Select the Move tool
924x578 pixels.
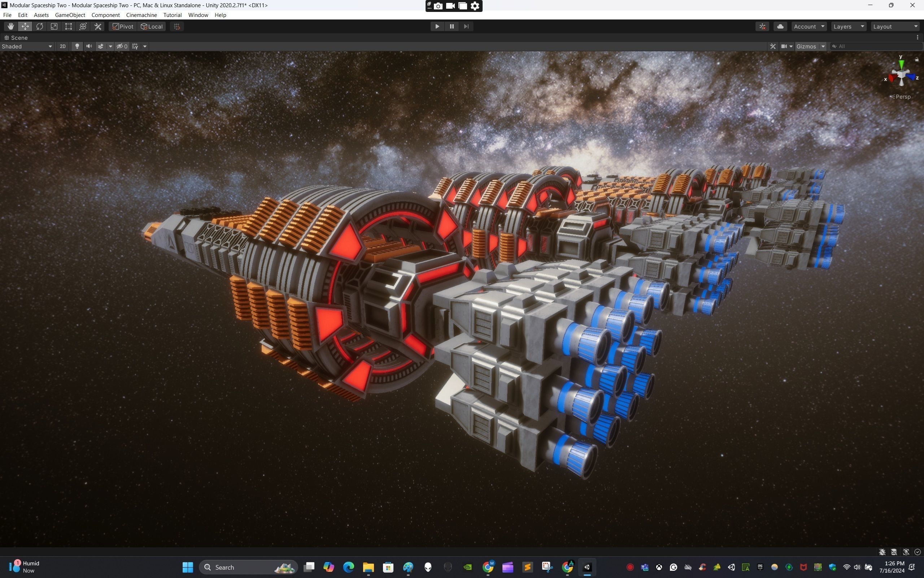[25, 26]
